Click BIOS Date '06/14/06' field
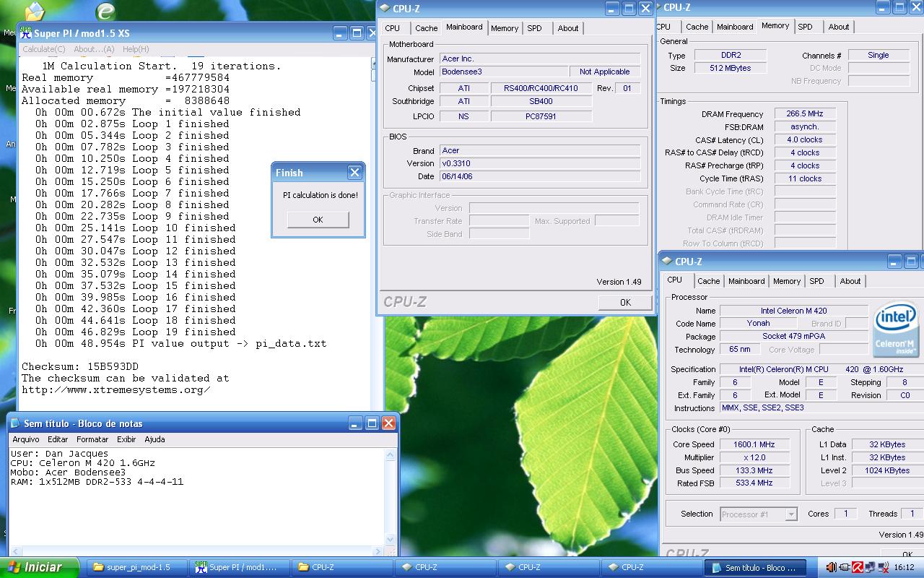 point(540,176)
